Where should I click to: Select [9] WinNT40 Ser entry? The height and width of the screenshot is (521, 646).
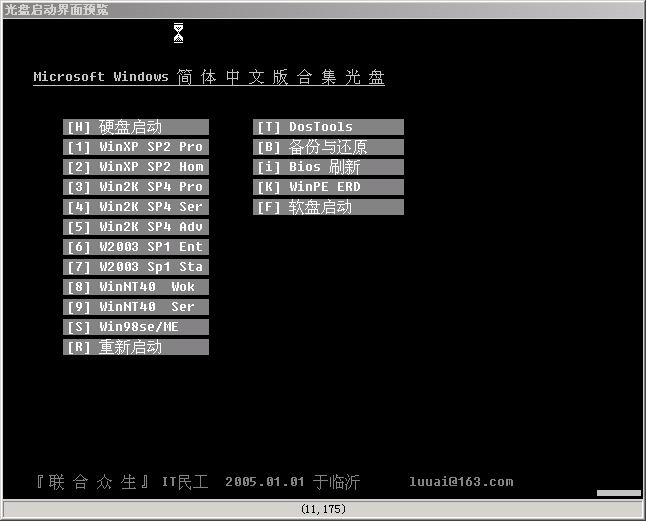click(x=136, y=307)
